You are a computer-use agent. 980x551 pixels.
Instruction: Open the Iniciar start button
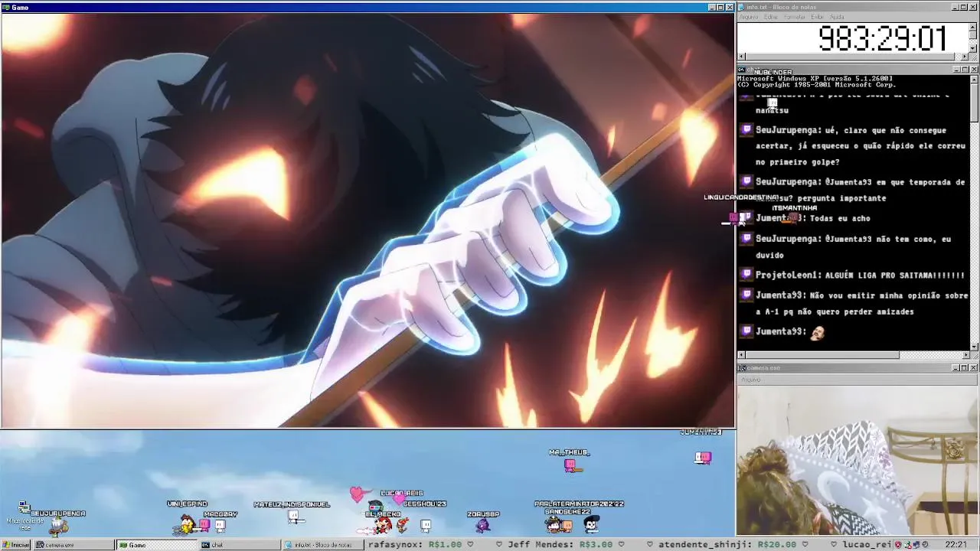(x=16, y=545)
